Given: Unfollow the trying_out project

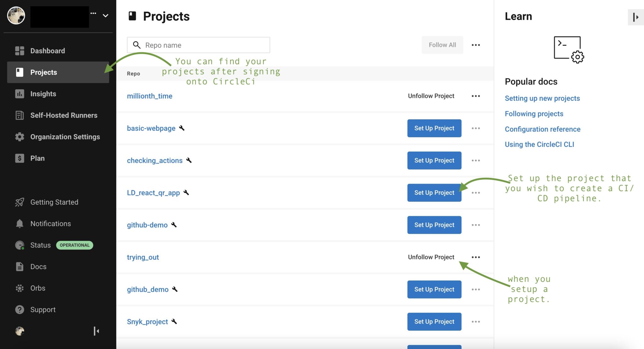Looking at the screenshot, I should point(431,257).
